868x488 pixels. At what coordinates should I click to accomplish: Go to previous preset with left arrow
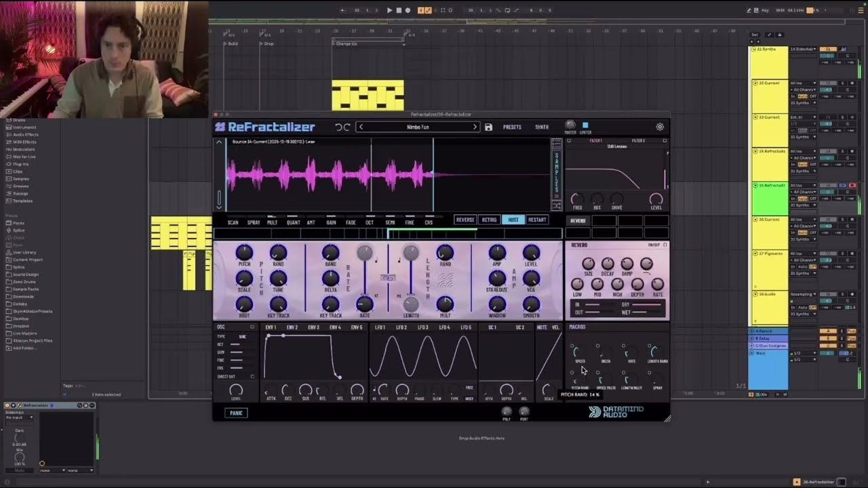(x=361, y=127)
